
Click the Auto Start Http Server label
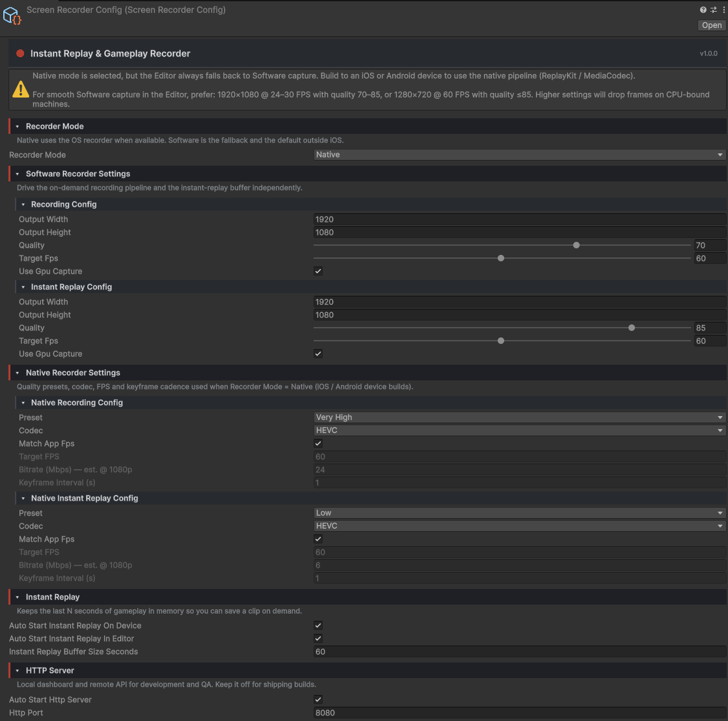point(50,700)
